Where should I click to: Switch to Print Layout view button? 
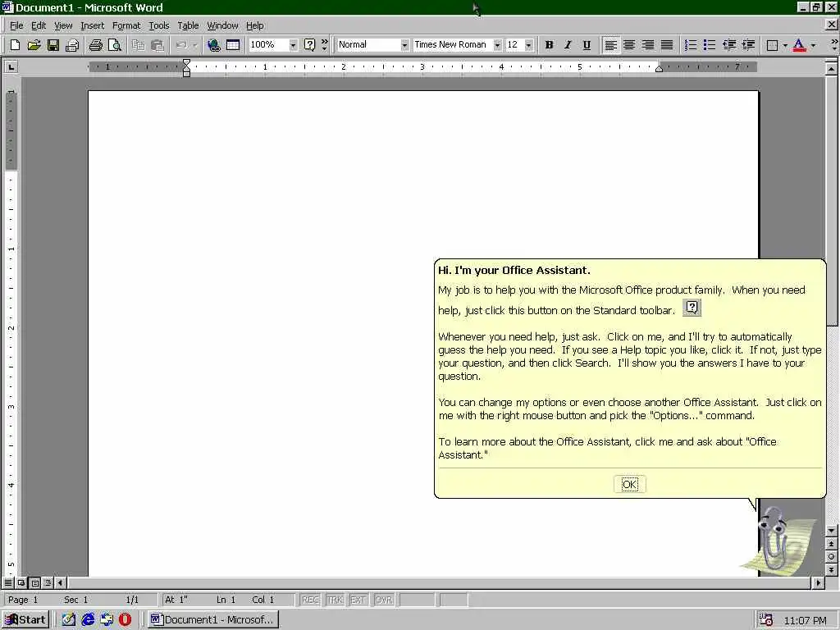point(34,582)
